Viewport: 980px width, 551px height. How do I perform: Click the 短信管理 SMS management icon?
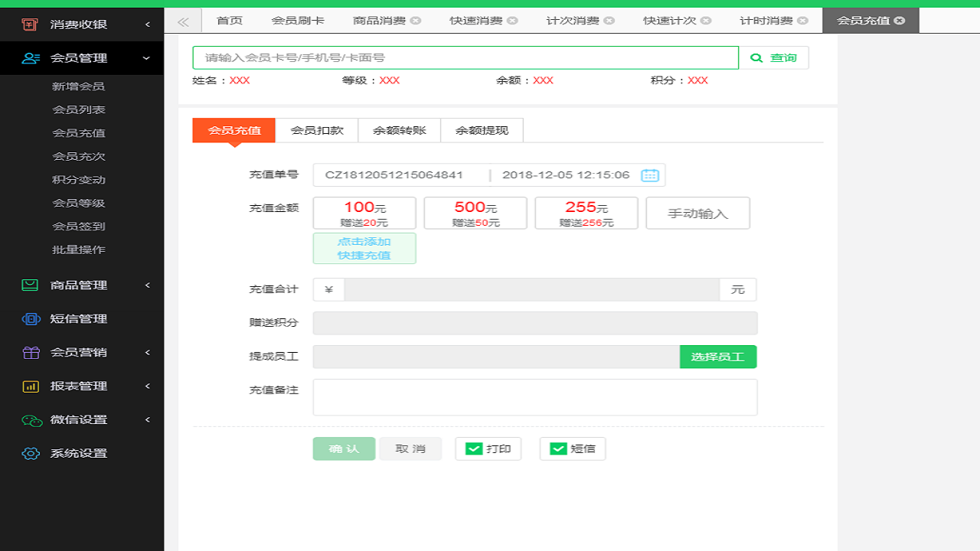click(x=29, y=318)
